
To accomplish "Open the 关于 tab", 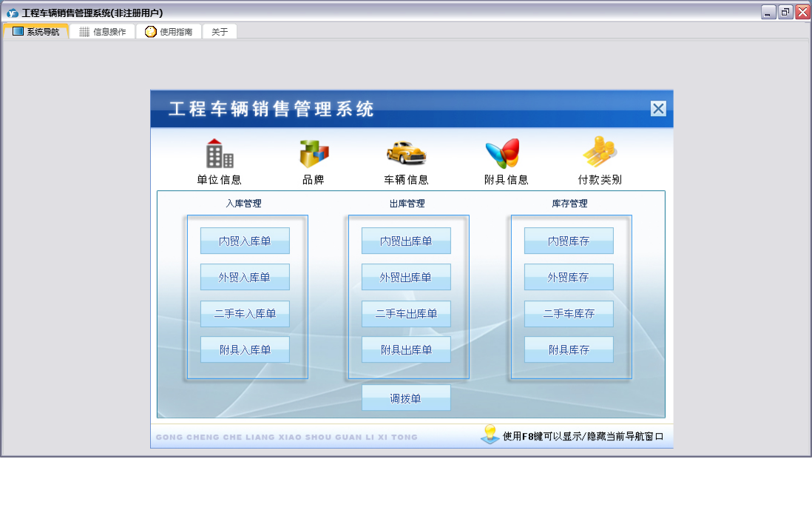I will (220, 32).
